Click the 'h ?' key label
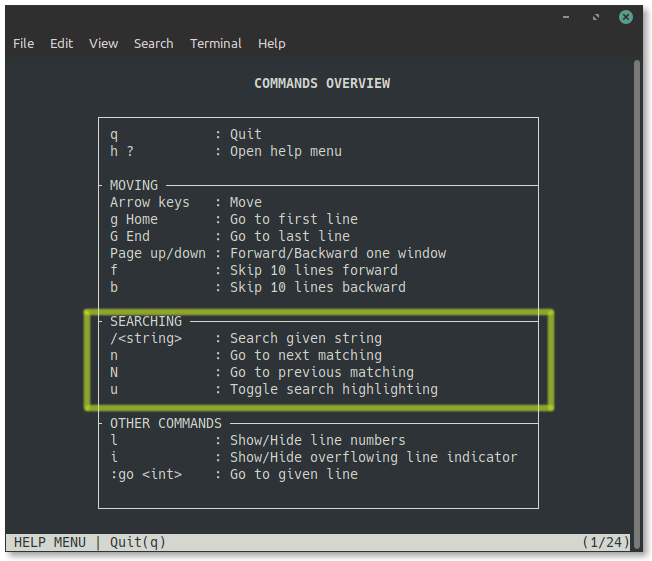 click(122, 151)
